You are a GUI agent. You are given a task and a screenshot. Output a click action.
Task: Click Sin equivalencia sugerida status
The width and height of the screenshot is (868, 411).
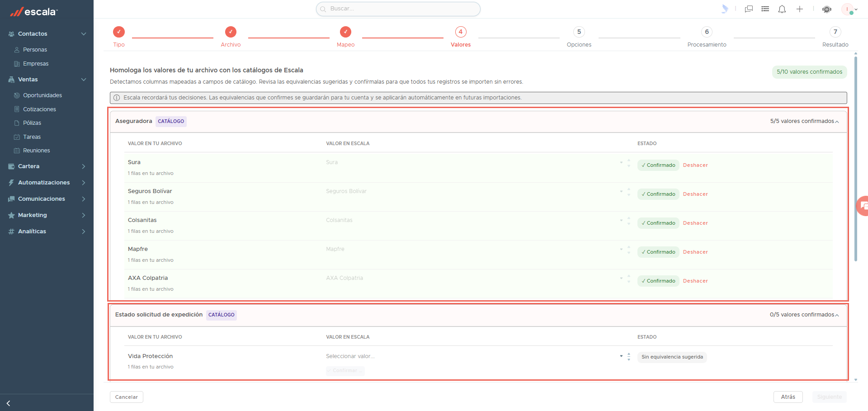672,357
